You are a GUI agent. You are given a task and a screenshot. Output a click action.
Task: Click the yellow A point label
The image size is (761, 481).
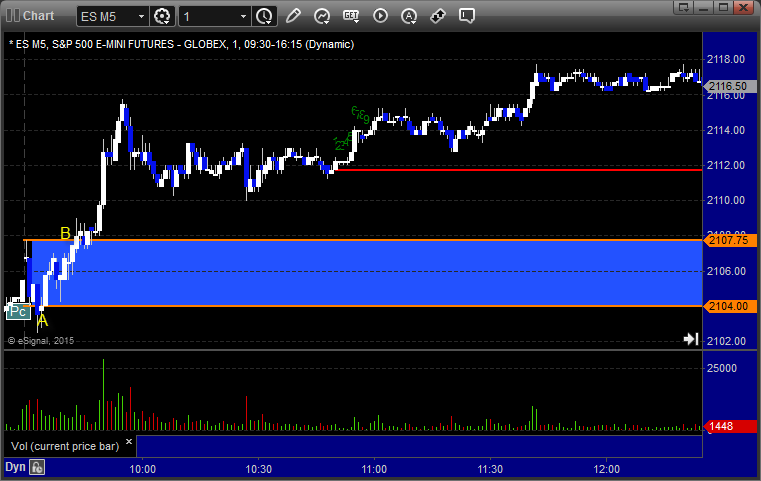pyautogui.click(x=43, y=320)
